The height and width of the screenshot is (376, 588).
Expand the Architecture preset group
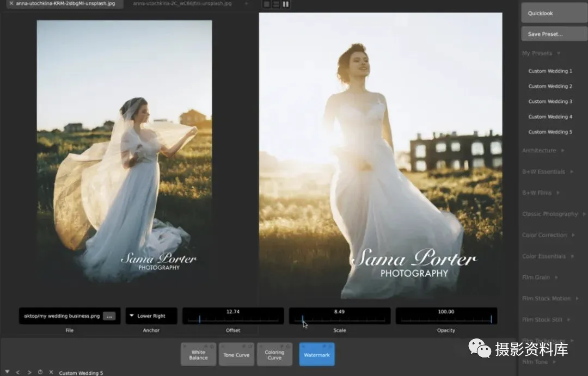[543, 150]
